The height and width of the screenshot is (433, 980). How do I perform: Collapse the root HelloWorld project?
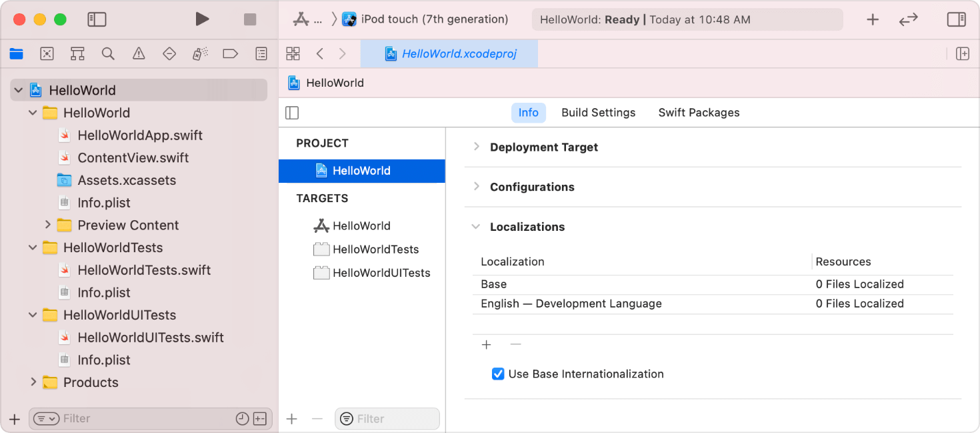point(18,90)
